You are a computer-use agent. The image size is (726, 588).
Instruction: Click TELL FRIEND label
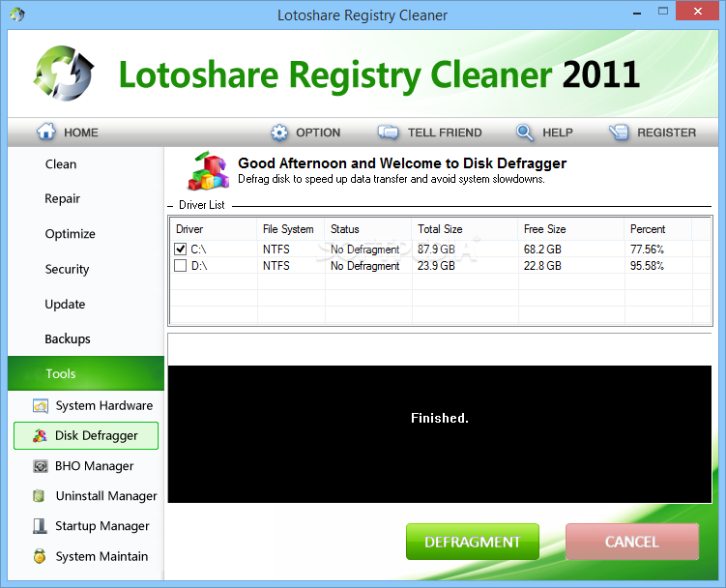(x=445, y=132)
